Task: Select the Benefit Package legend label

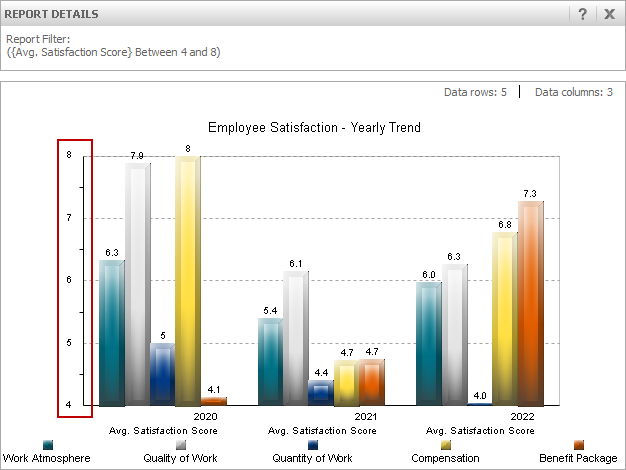Action: coord(578,458)
